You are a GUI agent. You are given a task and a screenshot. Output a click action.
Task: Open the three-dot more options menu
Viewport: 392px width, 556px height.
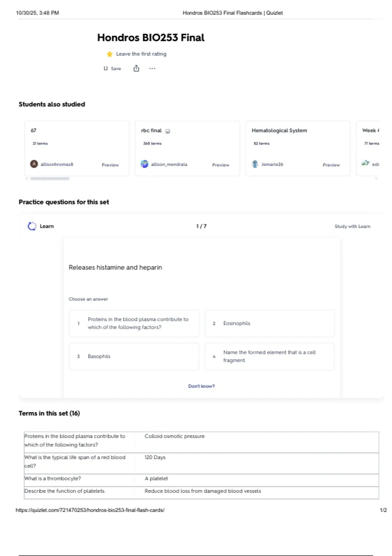(152, 68)
